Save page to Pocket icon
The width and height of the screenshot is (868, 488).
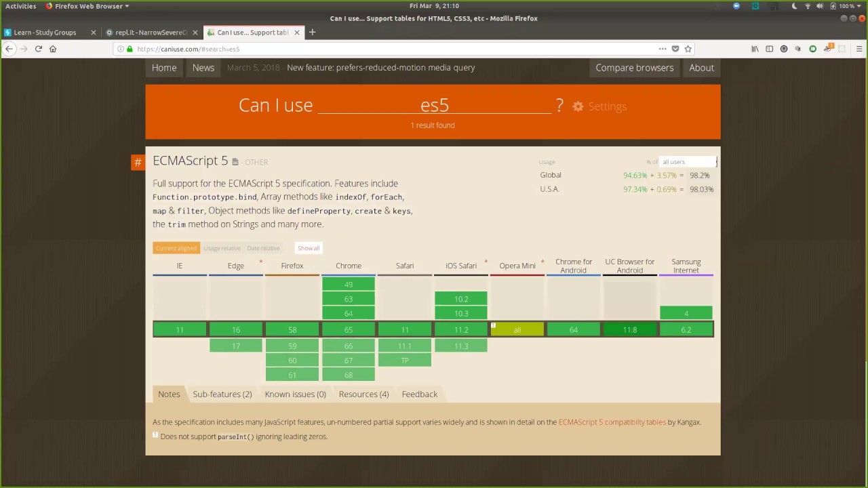[675, 49]
